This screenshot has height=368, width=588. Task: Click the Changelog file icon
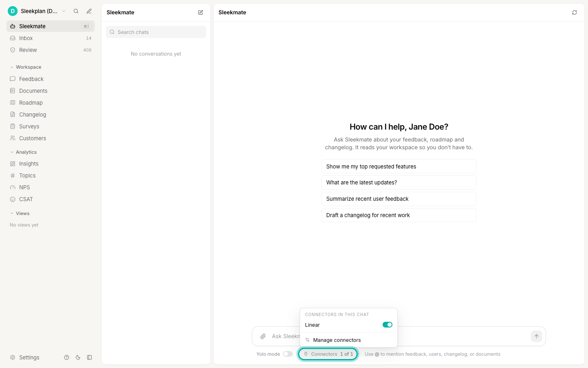click(x=13, y=114)
